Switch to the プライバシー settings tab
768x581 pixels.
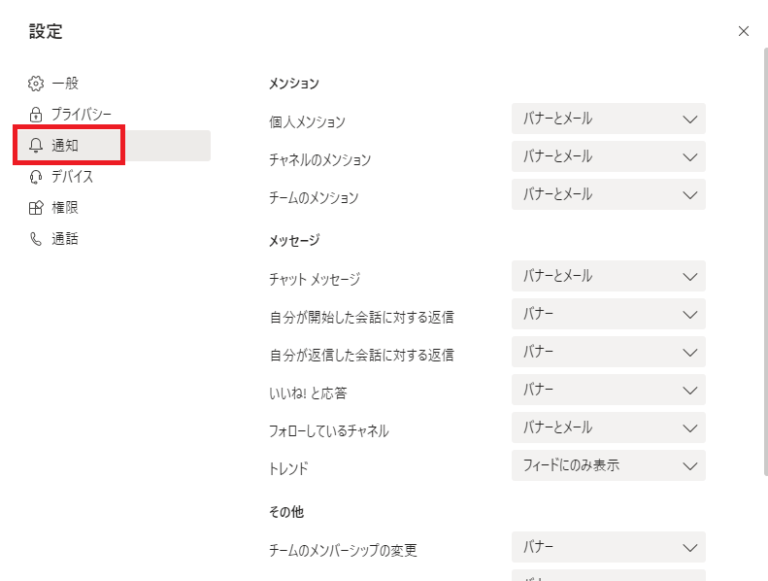pyautogui.click(x=80, y=114)
